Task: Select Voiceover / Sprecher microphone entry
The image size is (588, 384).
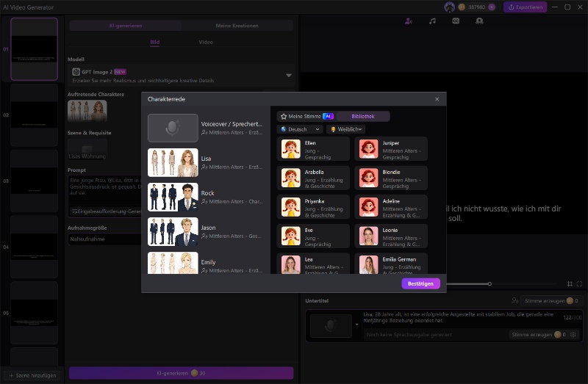Action: (206, 128)
